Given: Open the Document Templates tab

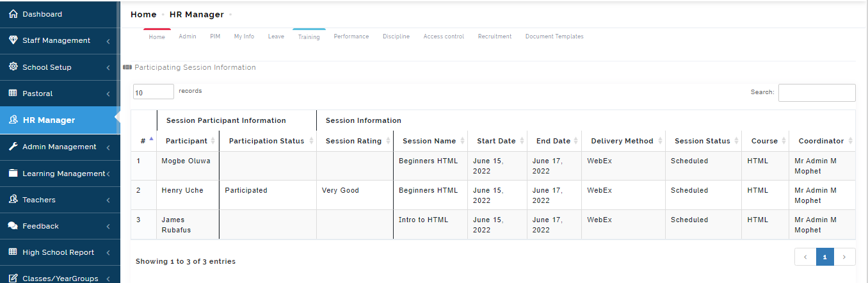Looking at the screenshot, I should (554, 36).
